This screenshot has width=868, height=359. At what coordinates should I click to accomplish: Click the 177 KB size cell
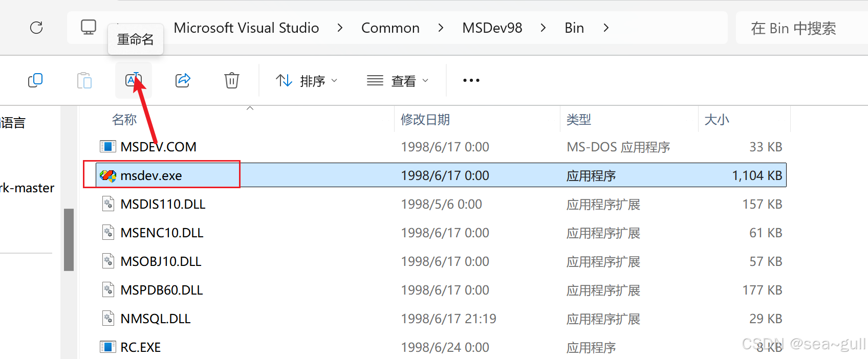pos(763,290)
